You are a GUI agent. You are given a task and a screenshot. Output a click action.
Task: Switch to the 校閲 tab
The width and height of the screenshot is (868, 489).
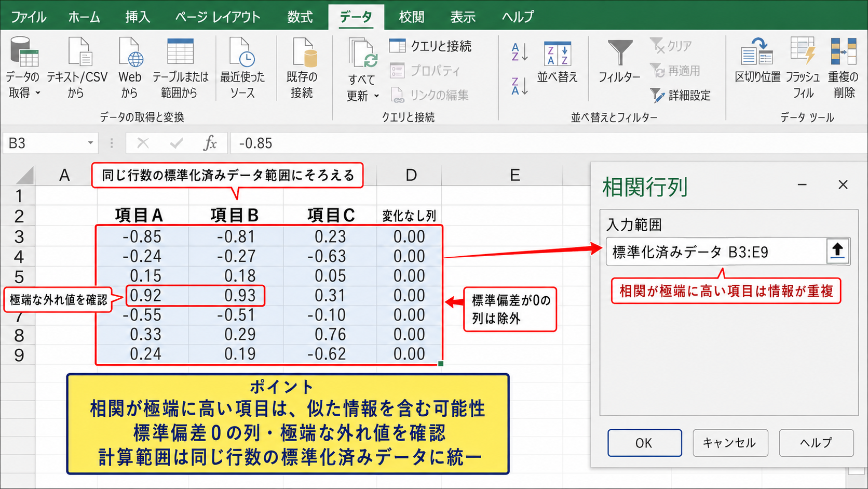(x=412, y=17)
